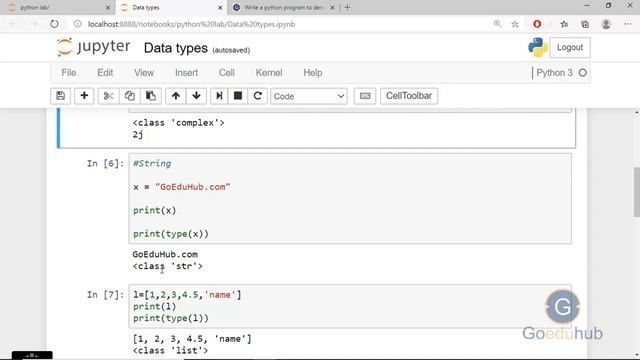Viewport: 640px width, 360px height.
Task: Click the browser address bar URL
Action: (191, 24)
